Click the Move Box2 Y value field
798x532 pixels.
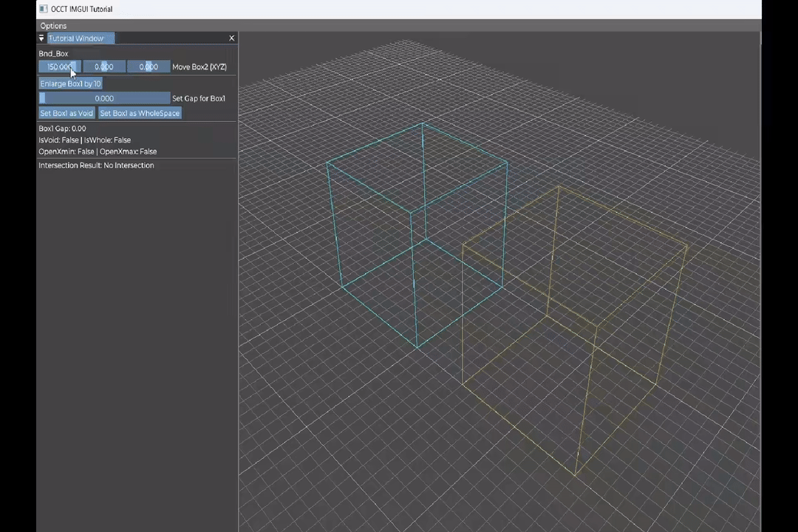(x=104, y=66)
